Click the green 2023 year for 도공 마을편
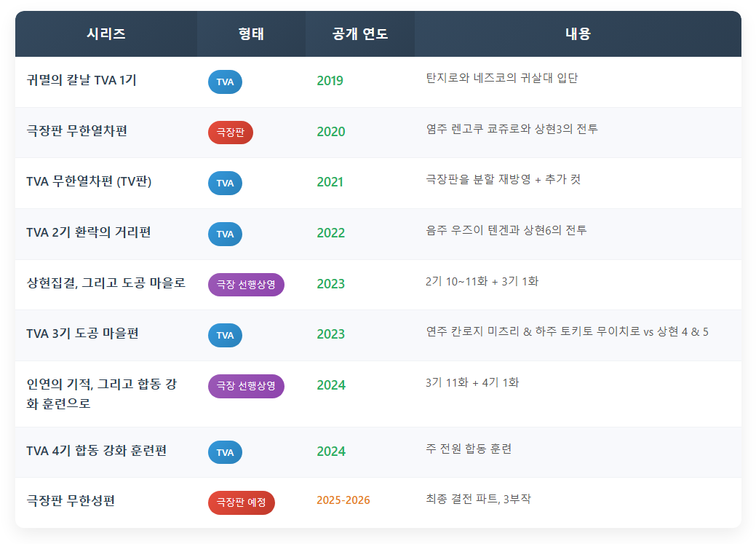Image resolution: width=756 pixels, height=544 pixels. pyautogui.click(x=330, y=335)
